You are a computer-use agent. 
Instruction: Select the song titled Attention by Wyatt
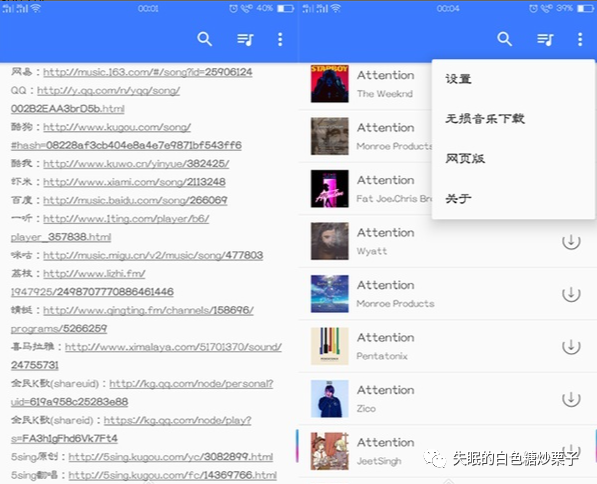(447, 241)
